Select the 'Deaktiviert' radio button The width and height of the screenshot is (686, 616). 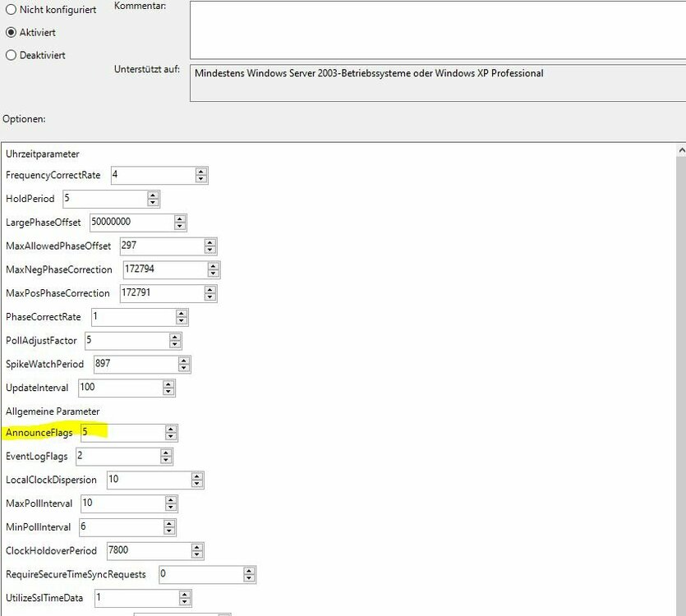(x=11, y=56)
